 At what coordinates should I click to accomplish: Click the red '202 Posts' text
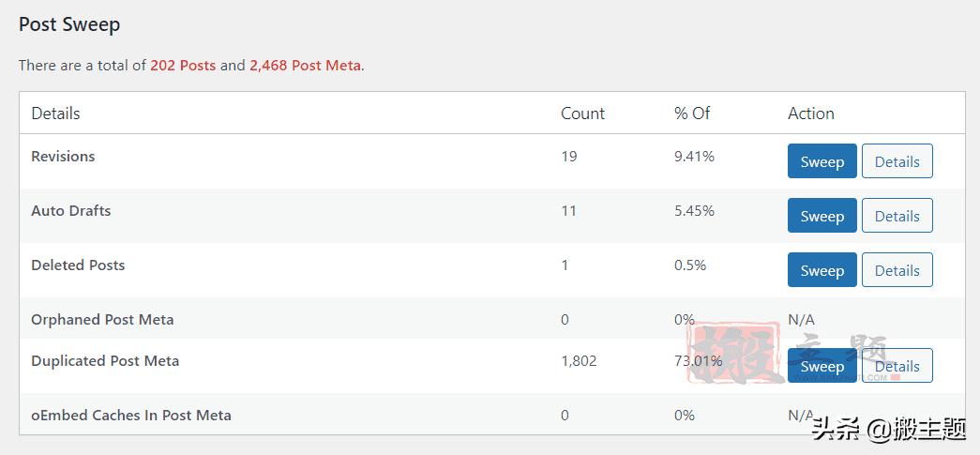click(183, 66)
